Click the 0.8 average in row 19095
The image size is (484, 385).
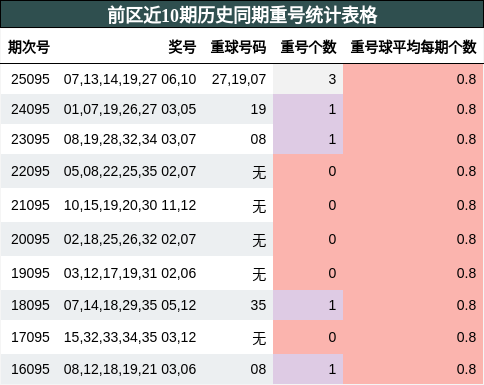point(466,273)
